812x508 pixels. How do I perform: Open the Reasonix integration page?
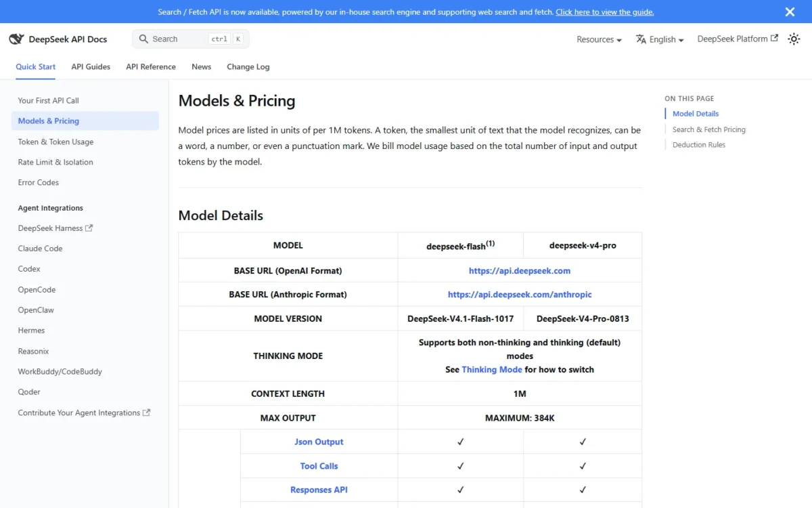click(85, 351)
